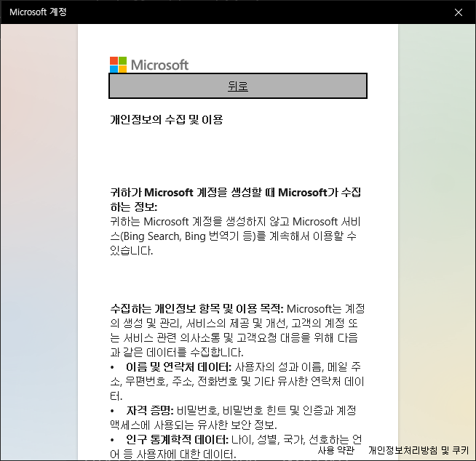Click bullet 자격 증명:

(150, 411)
